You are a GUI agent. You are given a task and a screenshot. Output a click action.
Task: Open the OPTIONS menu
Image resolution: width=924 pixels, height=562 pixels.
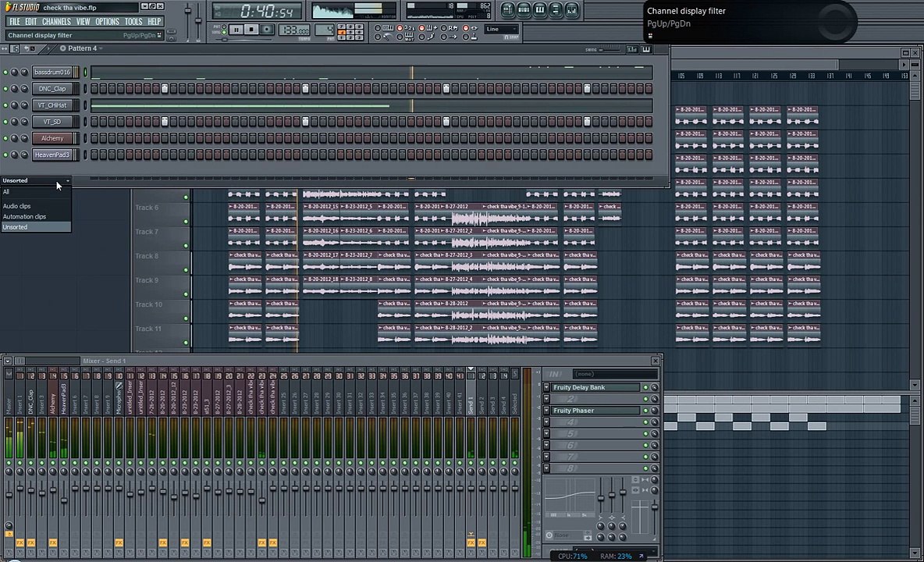(x=107, y=21)
